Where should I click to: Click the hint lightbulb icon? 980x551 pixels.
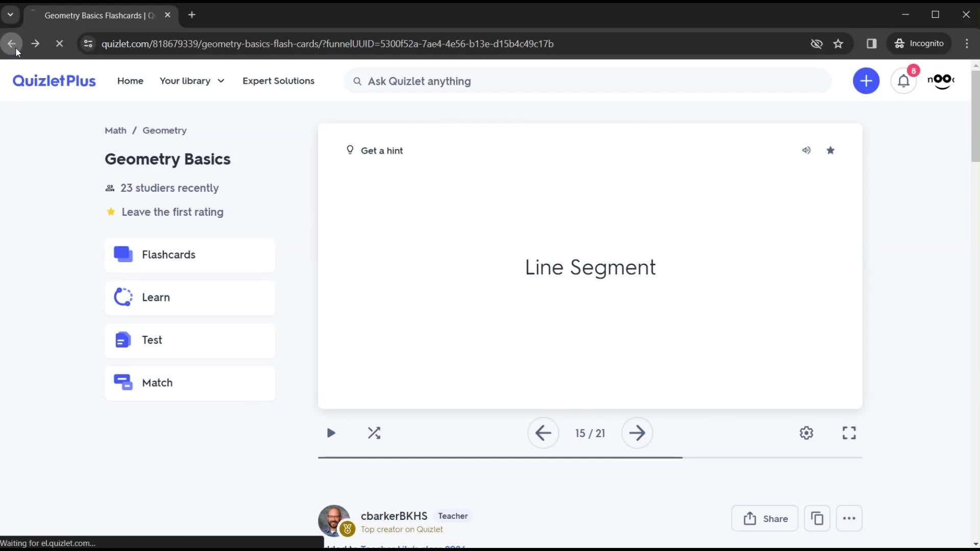pyautogui.click(x=350, y=149)
